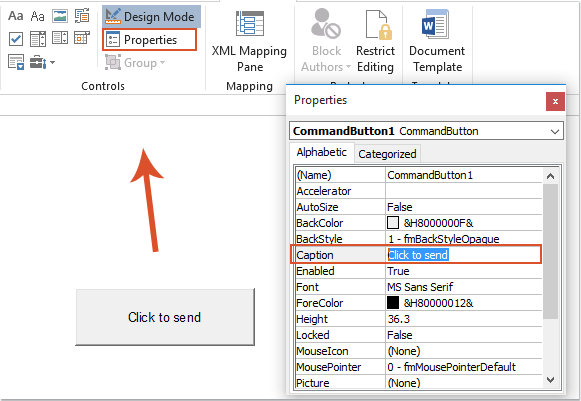The image size is (581, 401).
Task: Open Legacy Tools dropdown
Action: [43, 62]
